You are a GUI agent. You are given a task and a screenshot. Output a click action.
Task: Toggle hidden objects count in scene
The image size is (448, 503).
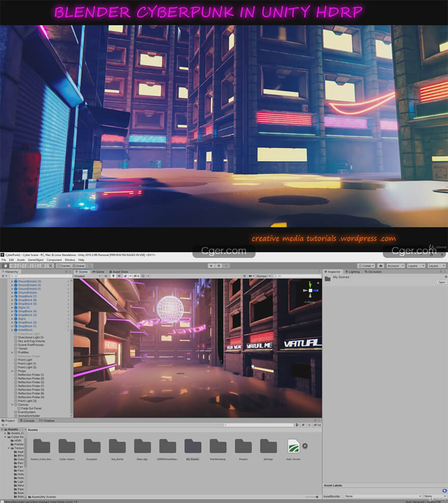pos(136,276)
